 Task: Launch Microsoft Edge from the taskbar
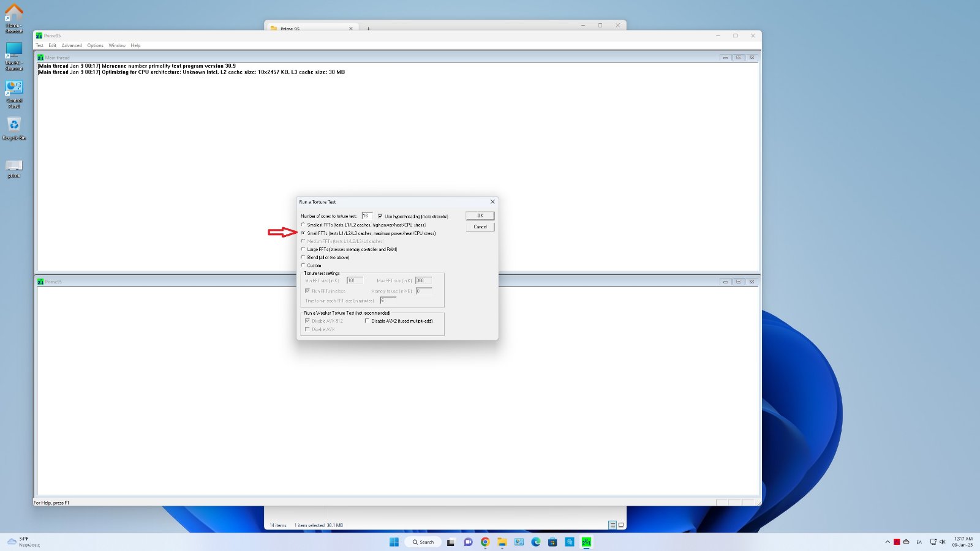click(536, 542)
